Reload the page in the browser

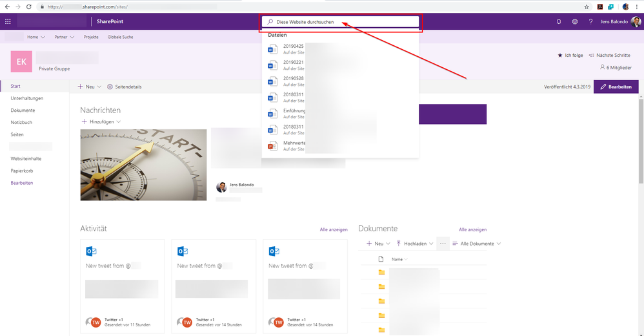(x=29, y=6)
